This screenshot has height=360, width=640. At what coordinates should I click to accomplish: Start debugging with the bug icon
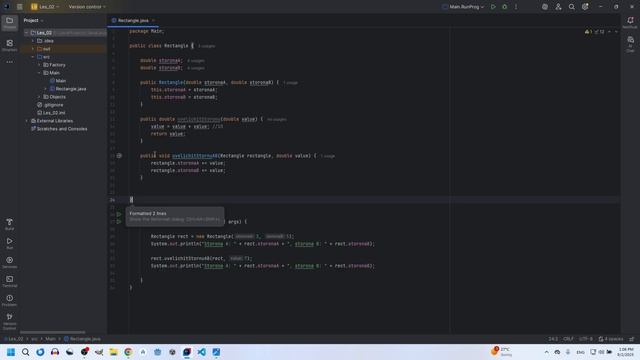point(504,7)
